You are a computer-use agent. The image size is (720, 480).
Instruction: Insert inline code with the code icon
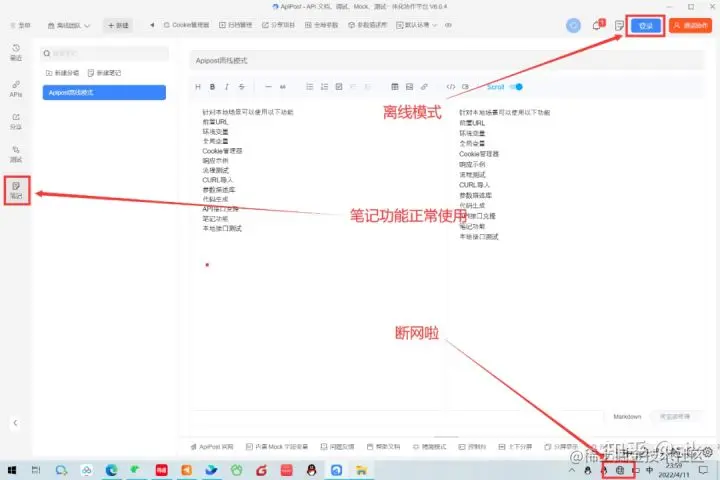pyautogui.click(x=451, y=87)
